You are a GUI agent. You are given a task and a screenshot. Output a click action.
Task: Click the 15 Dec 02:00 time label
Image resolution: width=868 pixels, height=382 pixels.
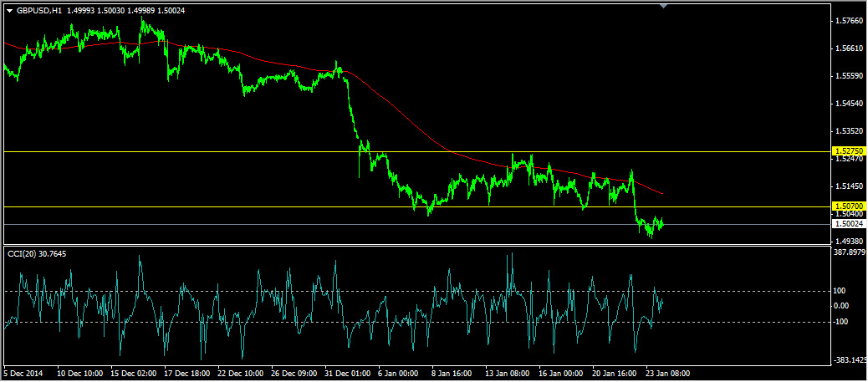point(135,373)
